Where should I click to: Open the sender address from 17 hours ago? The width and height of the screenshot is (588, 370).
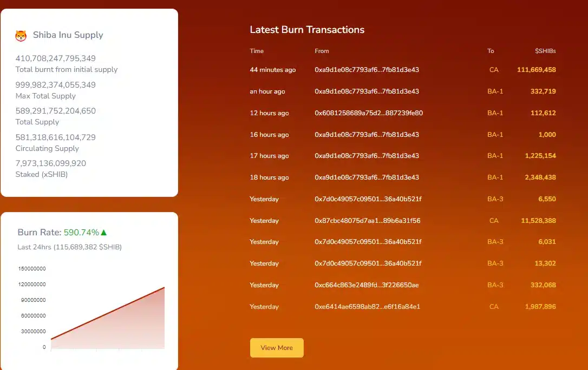coord(367,156)
